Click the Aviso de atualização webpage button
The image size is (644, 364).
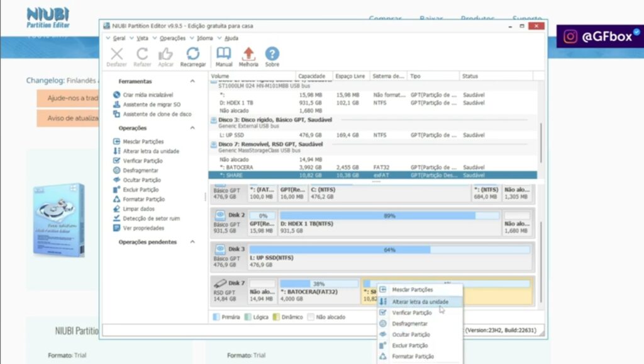68,118
